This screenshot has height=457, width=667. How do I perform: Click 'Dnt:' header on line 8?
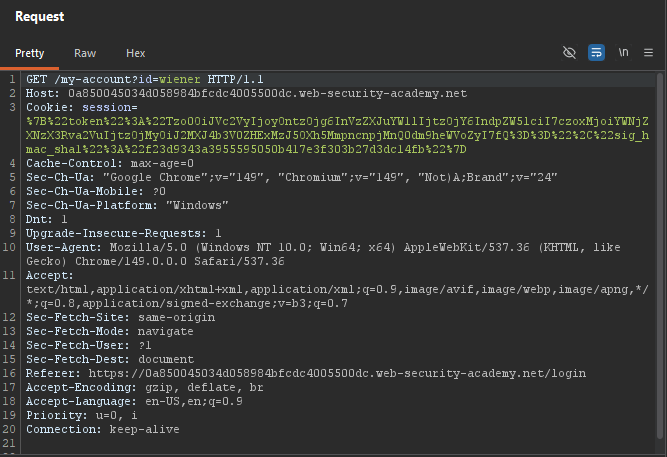click(x=40, y=220)
